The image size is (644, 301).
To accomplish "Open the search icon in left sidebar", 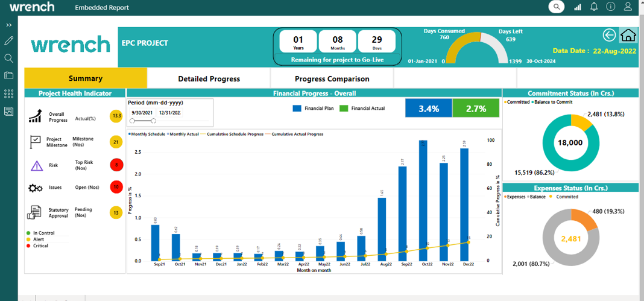I will click(x=8, y=59).
